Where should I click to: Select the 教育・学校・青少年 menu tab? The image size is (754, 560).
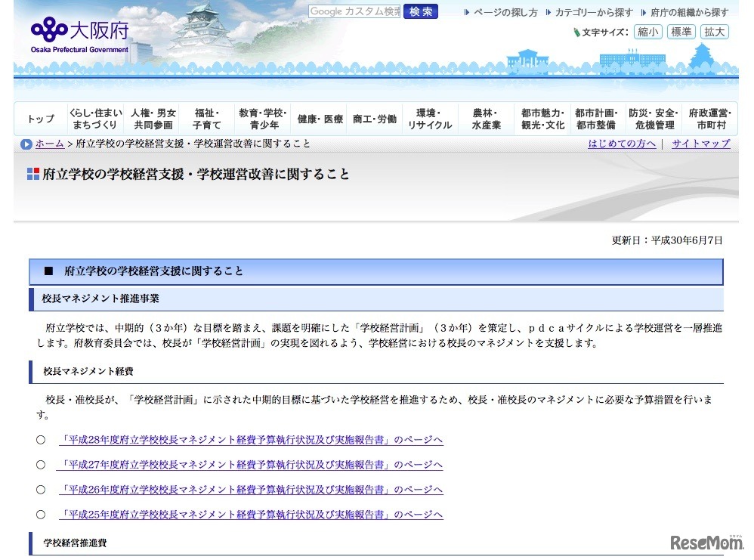click(263, 118)
